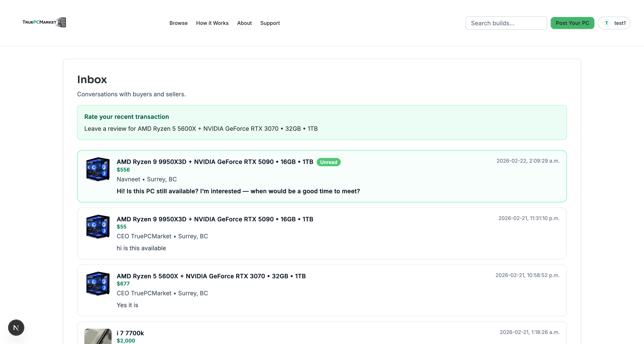Open the About page
This screenshot has height=344, width=644.
[x=244, y=23]
